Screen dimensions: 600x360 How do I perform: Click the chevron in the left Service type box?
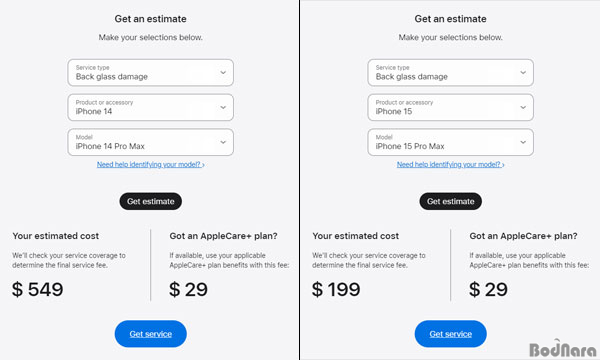tap(223, 72)
